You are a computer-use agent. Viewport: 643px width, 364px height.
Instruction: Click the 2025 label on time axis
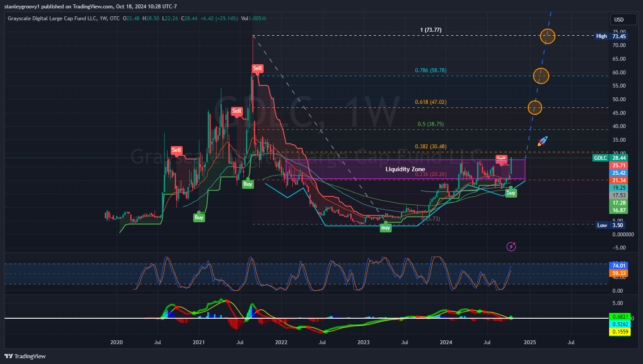tap(530, 342)
